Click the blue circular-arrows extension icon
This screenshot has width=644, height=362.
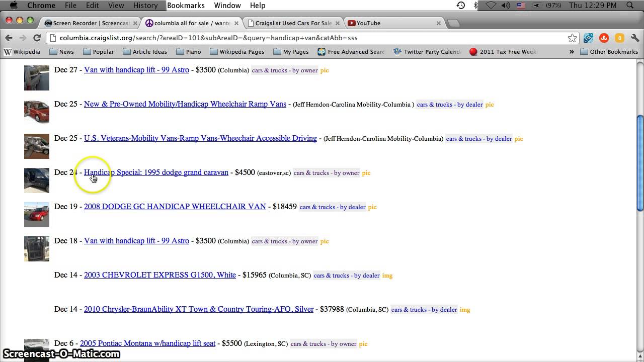click(588, 38)
